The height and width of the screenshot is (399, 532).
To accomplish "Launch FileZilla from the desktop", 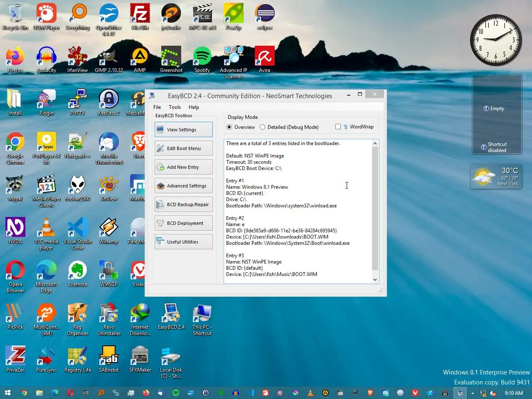I will [140, 17].
